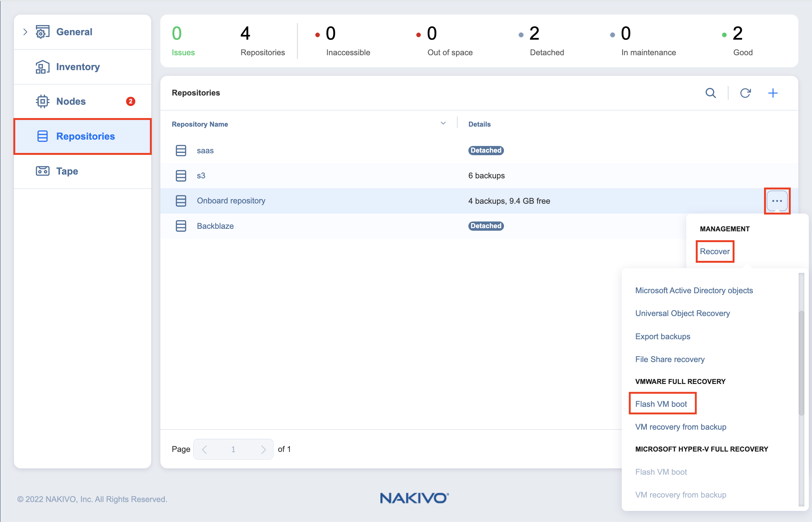The image size is (812, 522).
Task: Filter by Detached repositories
Action: (541, 41)
